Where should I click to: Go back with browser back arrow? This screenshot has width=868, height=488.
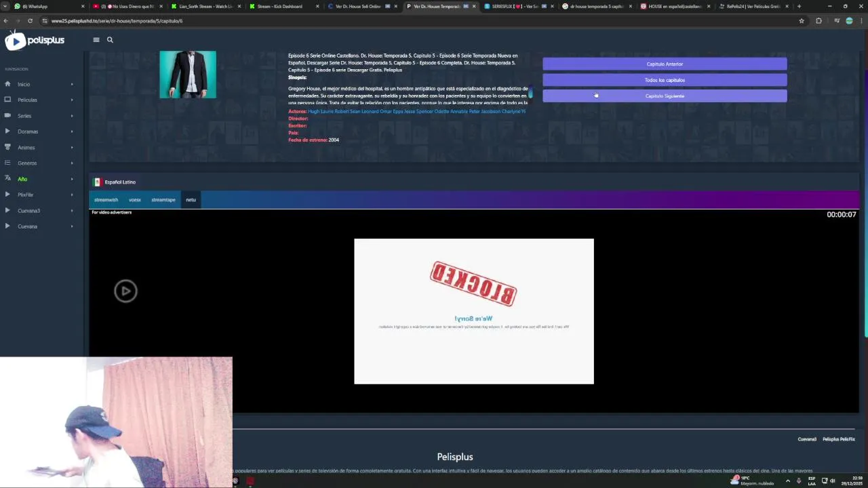(6, 21)
